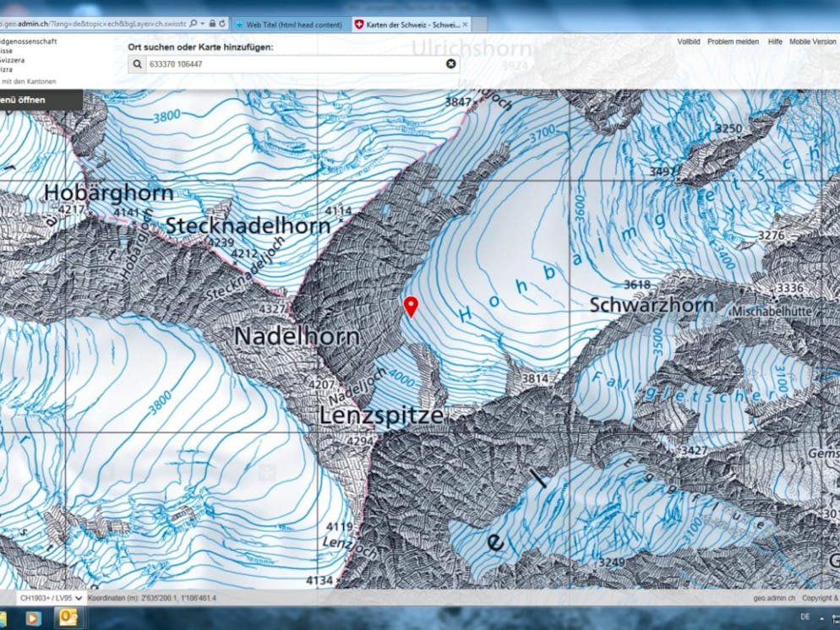The image size is (840, 630).
Task: Click the geo.admin.ch link in the footer
Action: tap(775, 598)
